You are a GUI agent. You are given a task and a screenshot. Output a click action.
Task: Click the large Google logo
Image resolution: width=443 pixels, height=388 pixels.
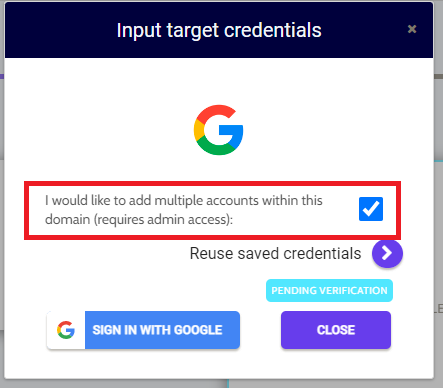218,130
